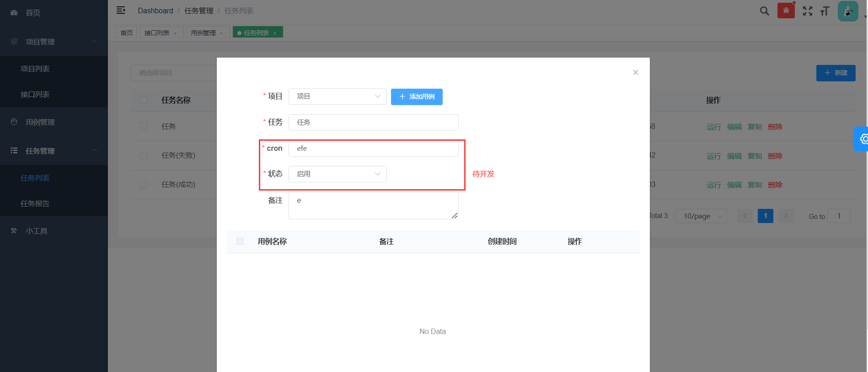Click the 任务(失败) task name cell

(178, 155)
